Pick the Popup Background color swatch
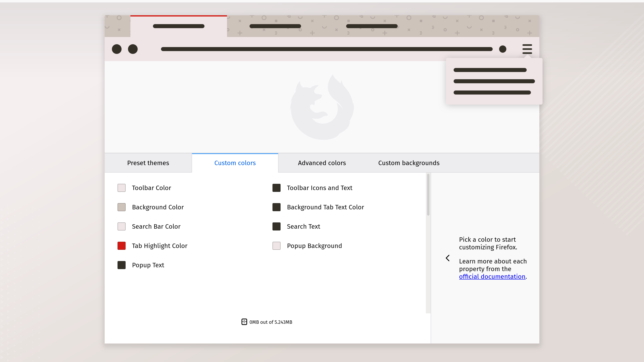 tap(277, 246)
